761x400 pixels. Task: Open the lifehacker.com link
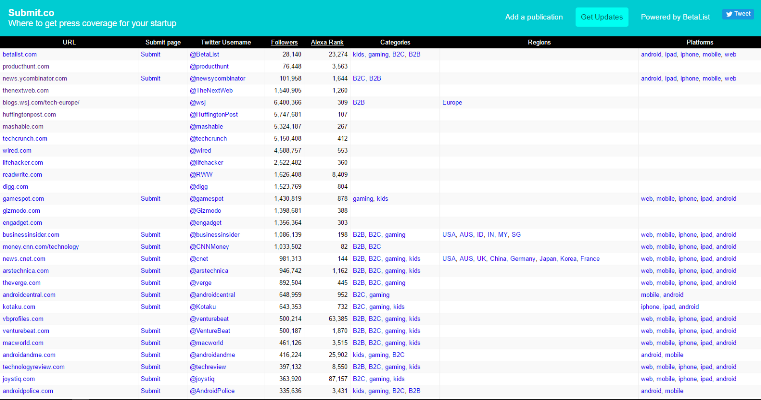pyautogui.click(x=23, y=163)
